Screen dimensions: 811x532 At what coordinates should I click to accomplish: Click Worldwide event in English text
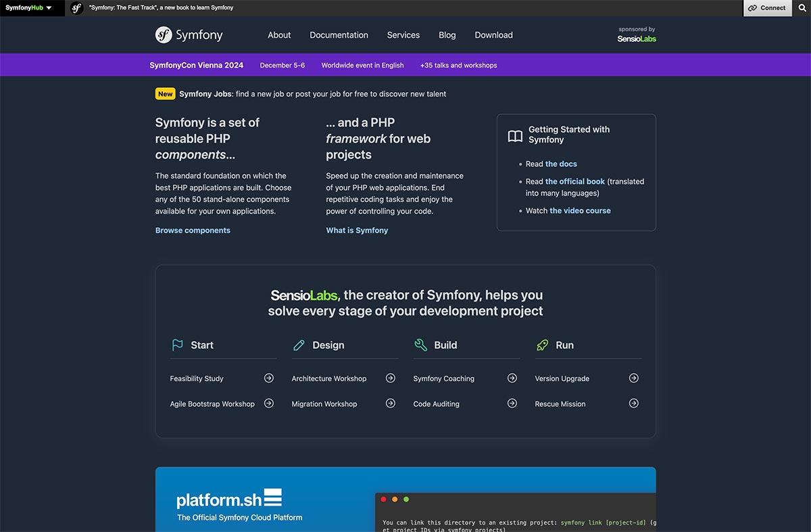[x=362, y=66]
